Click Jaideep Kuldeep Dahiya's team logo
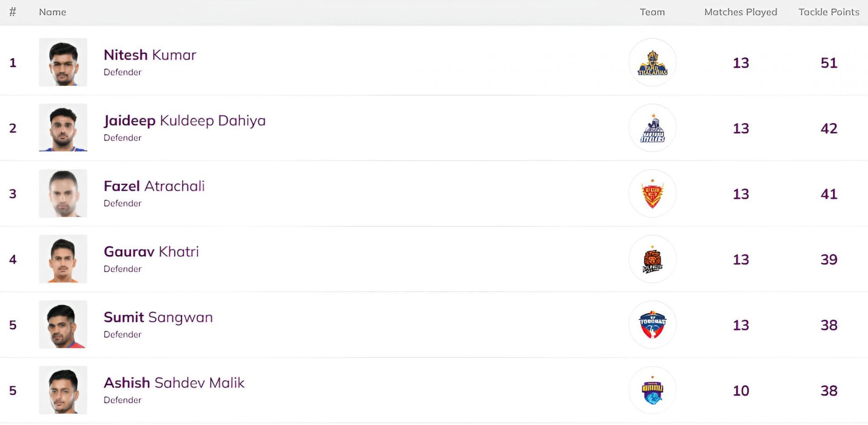Viewport: 868px width, 425px height. (x=652, y=128)
